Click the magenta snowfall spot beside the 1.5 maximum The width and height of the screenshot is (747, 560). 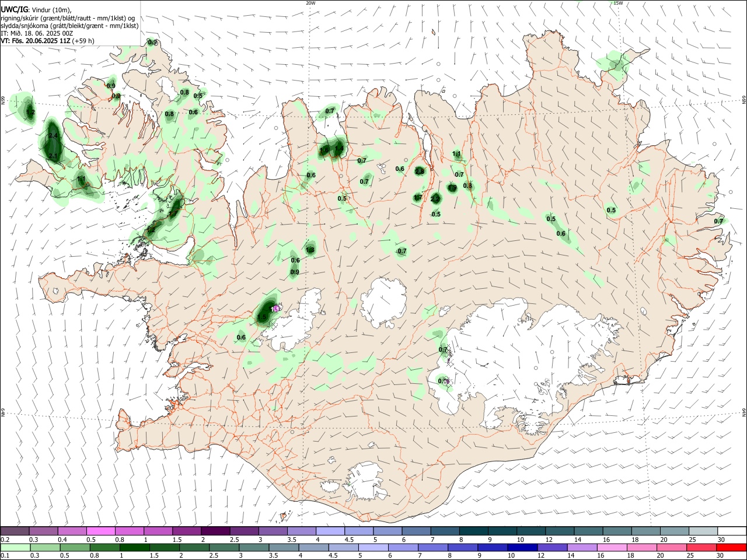276,308
